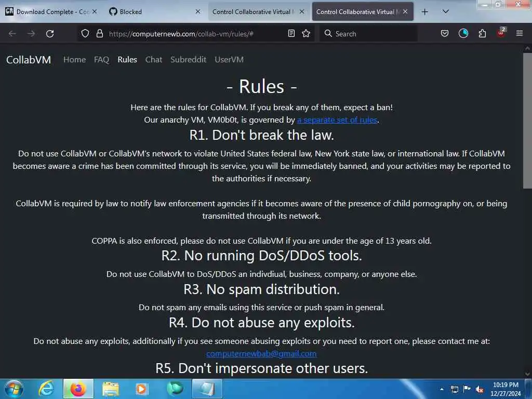Click the 'COPPA is also enforced' sentence
The width and height of the screenshot is (532, 399).
[262, 241]
